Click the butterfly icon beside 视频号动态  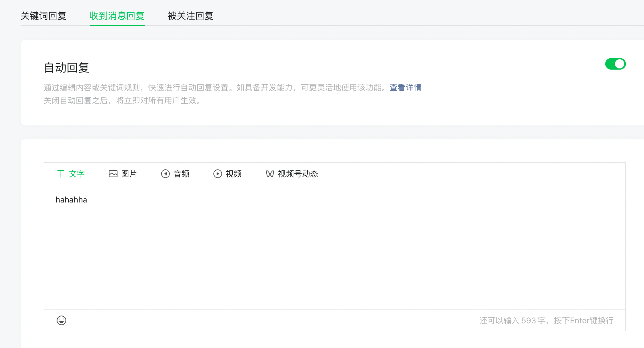[x=270, y=174]
